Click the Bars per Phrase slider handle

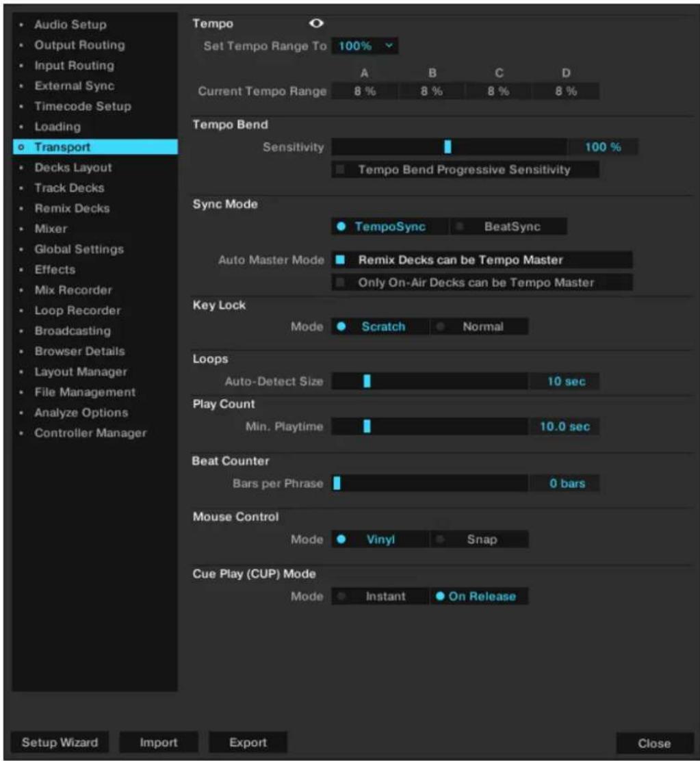(337, 483)
